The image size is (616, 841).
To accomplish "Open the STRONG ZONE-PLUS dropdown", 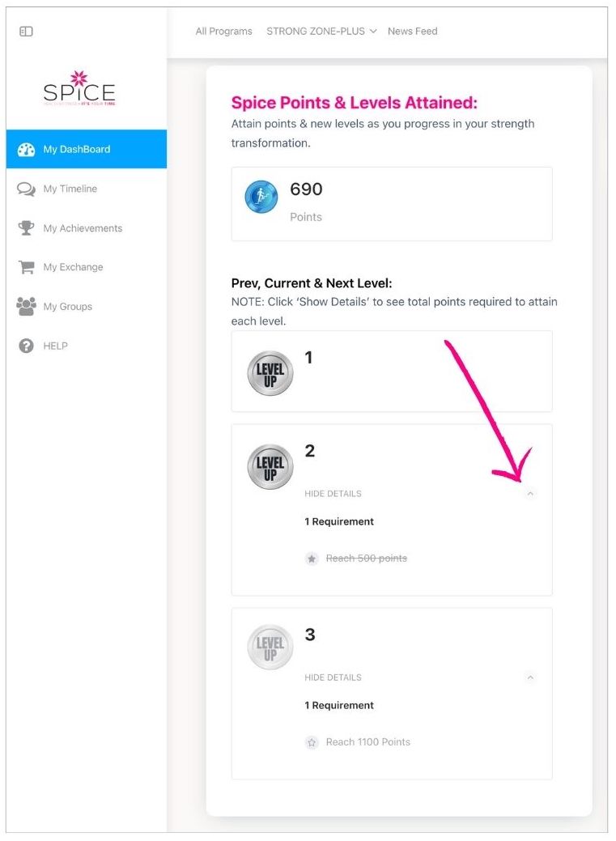I will [321, 32].
